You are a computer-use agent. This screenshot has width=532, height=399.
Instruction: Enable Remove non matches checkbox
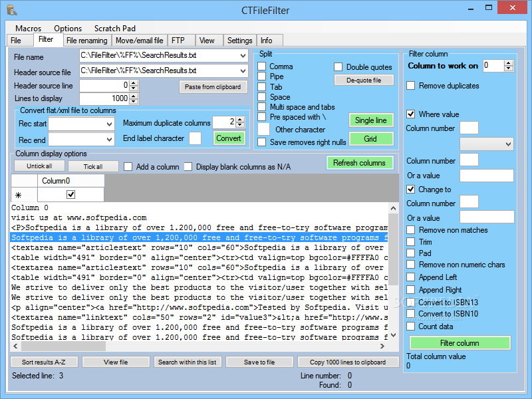[x=410, y=230]
